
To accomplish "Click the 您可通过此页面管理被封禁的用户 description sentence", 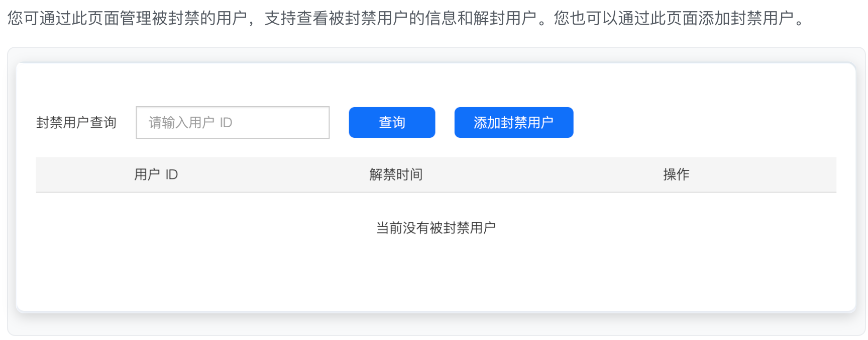I will (128, 18).
